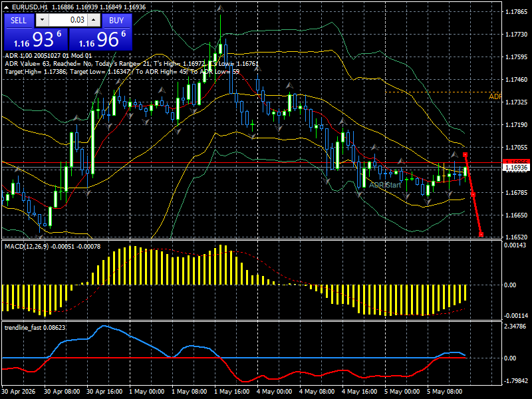The image size is (532, 399).
Task: Decrease lot volume with the down arrow
Action: pos(42,20)
